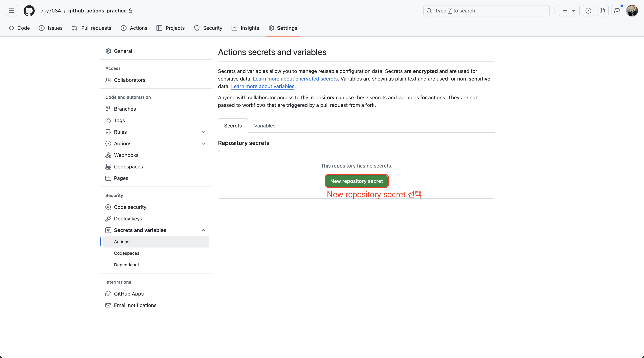The image size is (644, 358).
Task: Click the issues icon in header
Action: 588,11
